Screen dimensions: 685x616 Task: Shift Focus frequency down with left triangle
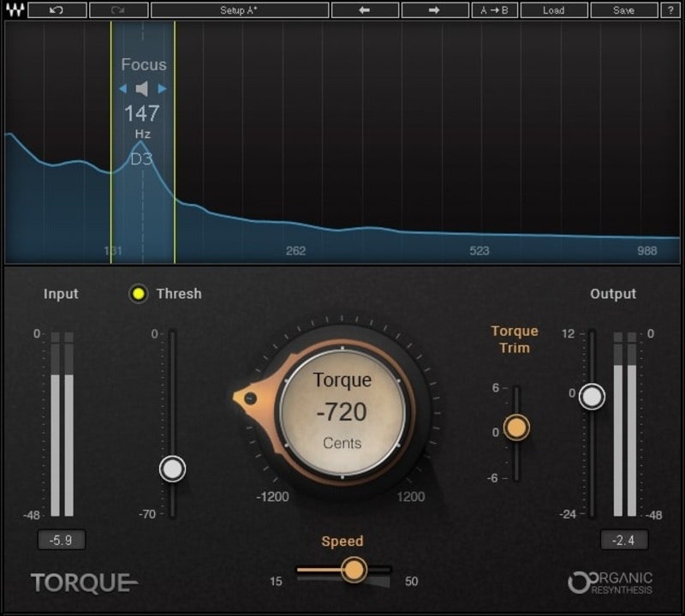123,88
